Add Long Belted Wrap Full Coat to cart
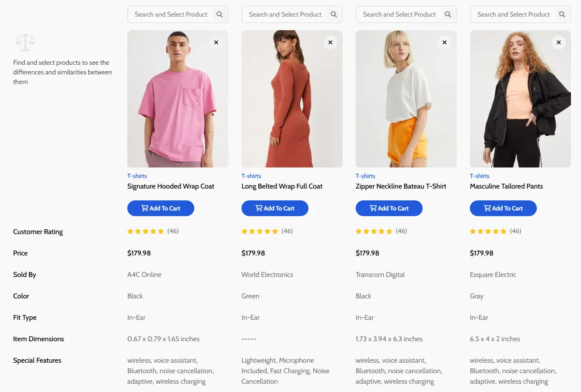Image resolution: width=581 pixels, height=392 pixels. [275, 208]
